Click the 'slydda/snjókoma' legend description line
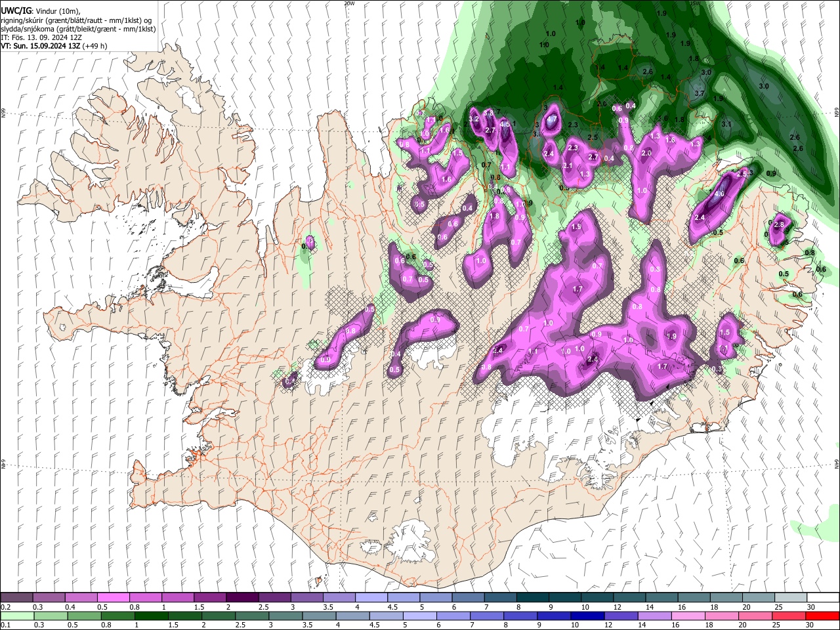 click(x=79, y=29)
